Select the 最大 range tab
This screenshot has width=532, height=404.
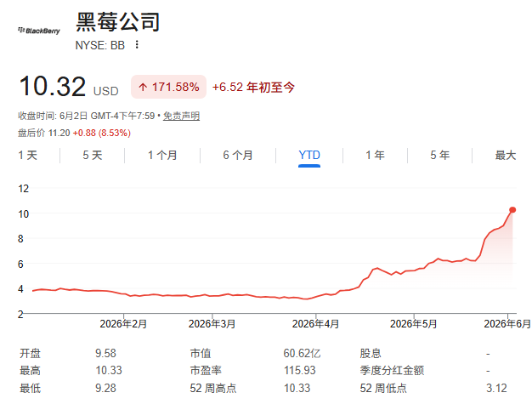click(505, 155)
